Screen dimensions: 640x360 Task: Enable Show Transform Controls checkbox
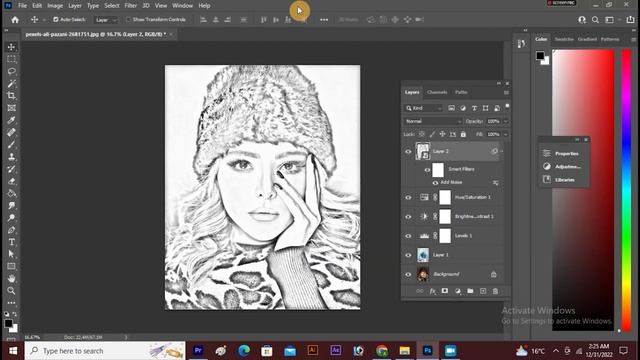point(128,20)
